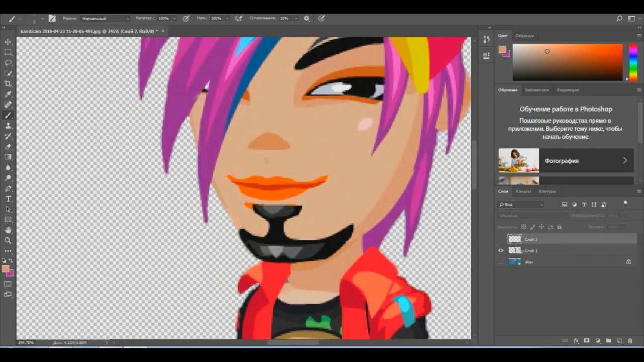Open the tool preset picker arrow

20,18
